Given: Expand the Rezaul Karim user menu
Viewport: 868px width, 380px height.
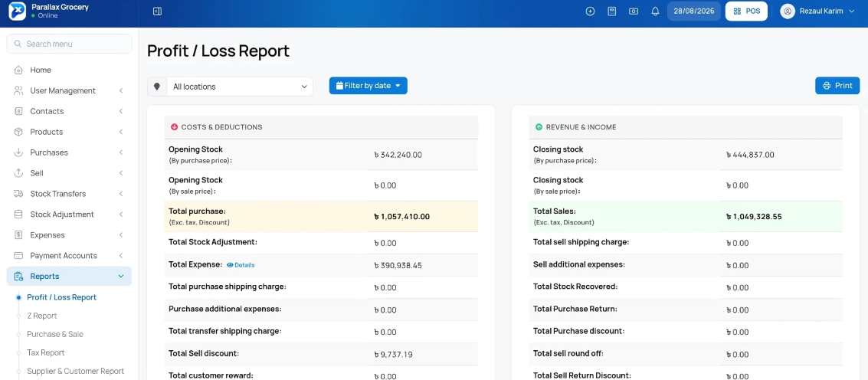Looking at the screenshot, I should pos(818,11).
